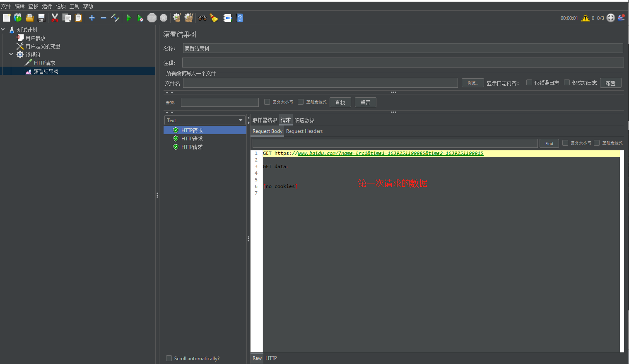Select 用户定义的变量 in the tree
This screenshot has height=364, width=629.
[43, 46]
